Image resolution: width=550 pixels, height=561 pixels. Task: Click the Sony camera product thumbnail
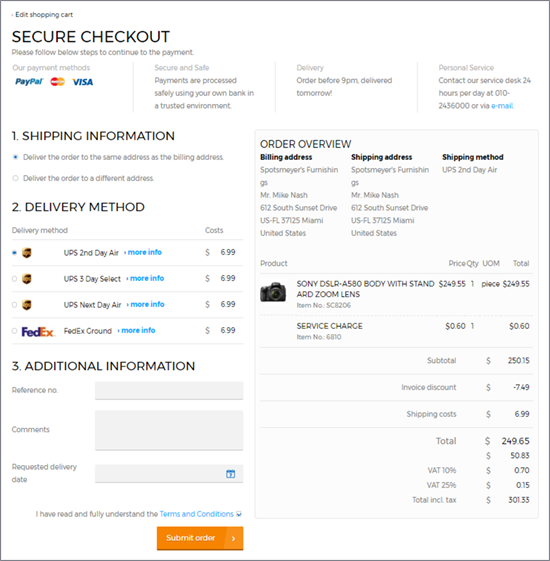click(273, 292)
